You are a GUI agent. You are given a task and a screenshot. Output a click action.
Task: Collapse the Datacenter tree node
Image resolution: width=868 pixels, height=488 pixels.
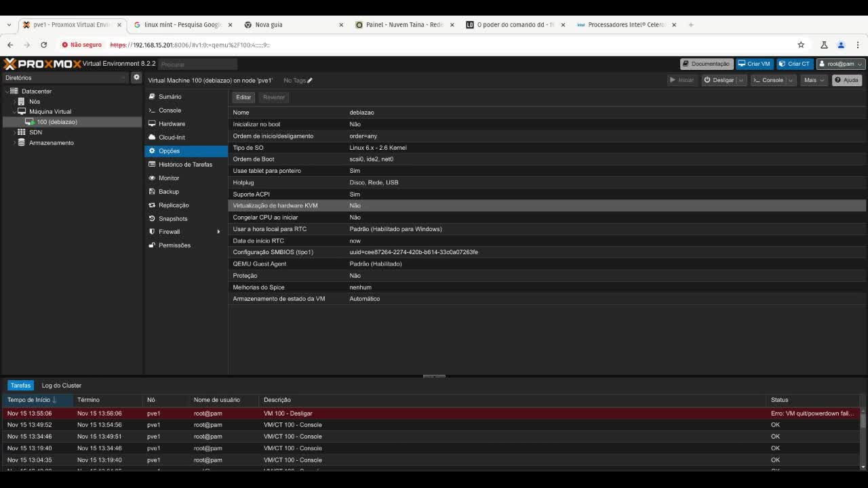(6, 91)
